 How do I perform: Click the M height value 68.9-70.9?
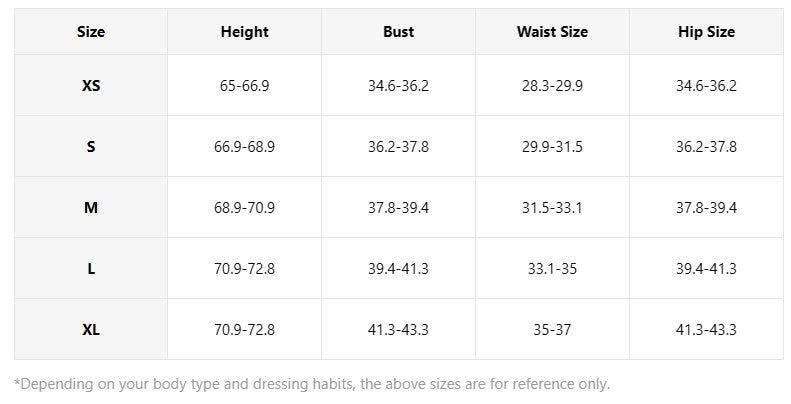click(x=245, y=207)
